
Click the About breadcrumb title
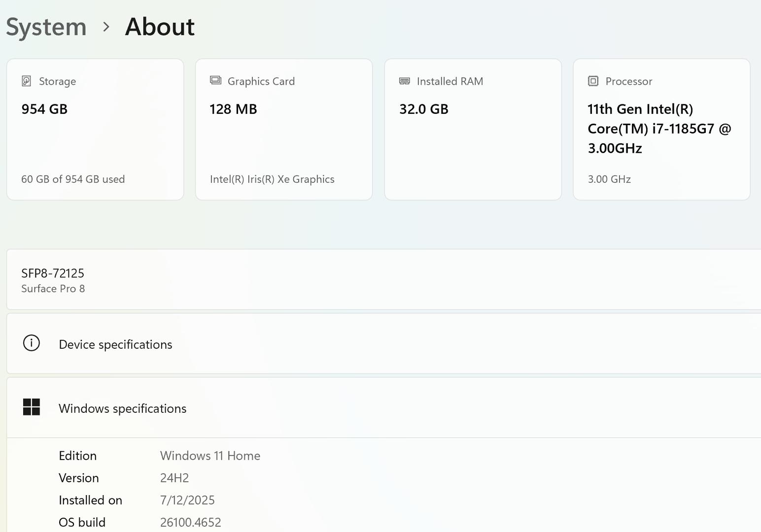point(160,27)
